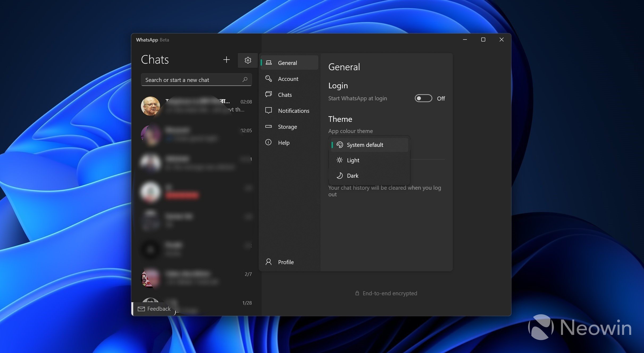Start a new chat with the plus icon
Viewport: 644px width, 353px height.
226,60
